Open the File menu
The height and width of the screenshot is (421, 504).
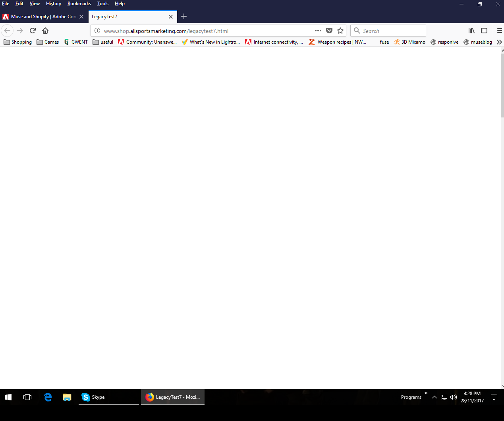pyautogui.click(x=6, y=4)
